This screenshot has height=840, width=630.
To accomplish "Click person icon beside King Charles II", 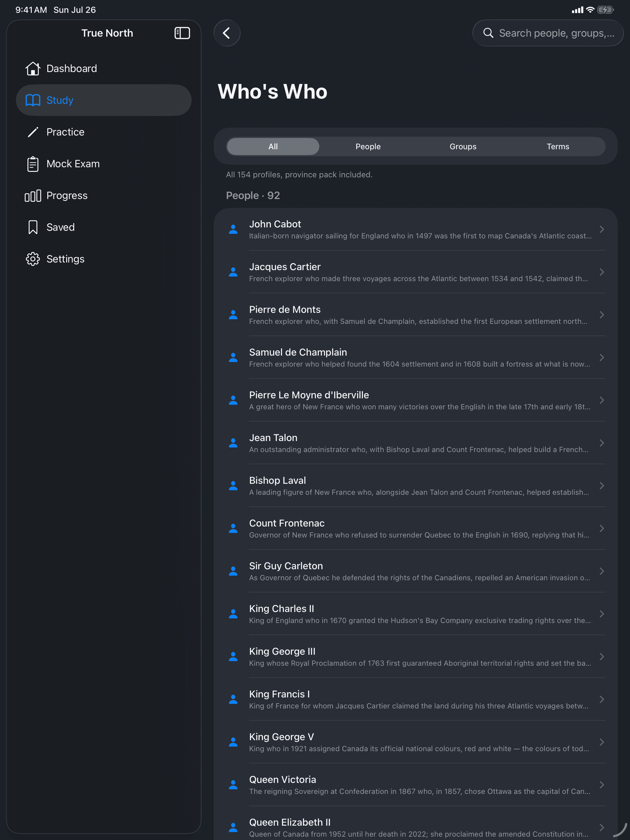I will pyautogui.click(x=233, y=614).
